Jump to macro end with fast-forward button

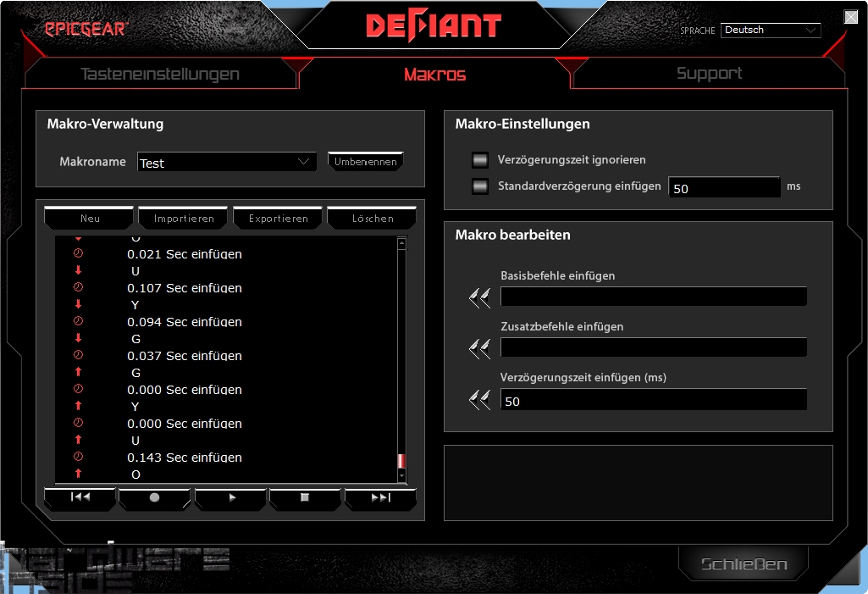pos(380,497)
